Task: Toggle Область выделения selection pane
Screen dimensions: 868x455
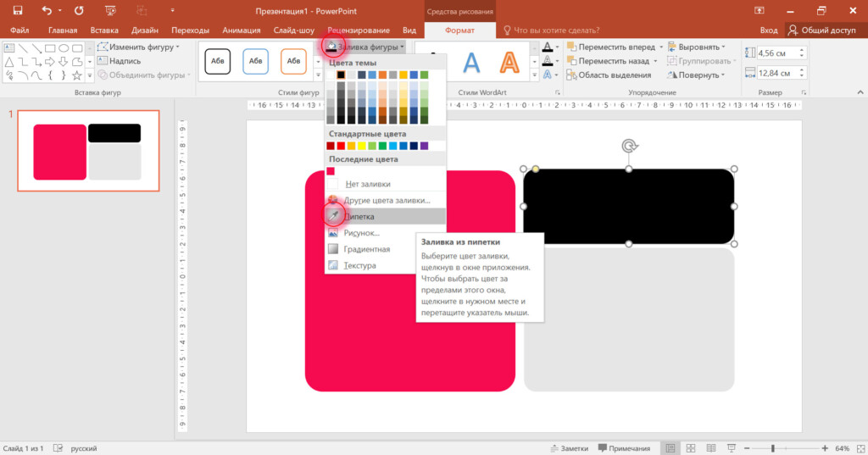Action: [609, 75]
